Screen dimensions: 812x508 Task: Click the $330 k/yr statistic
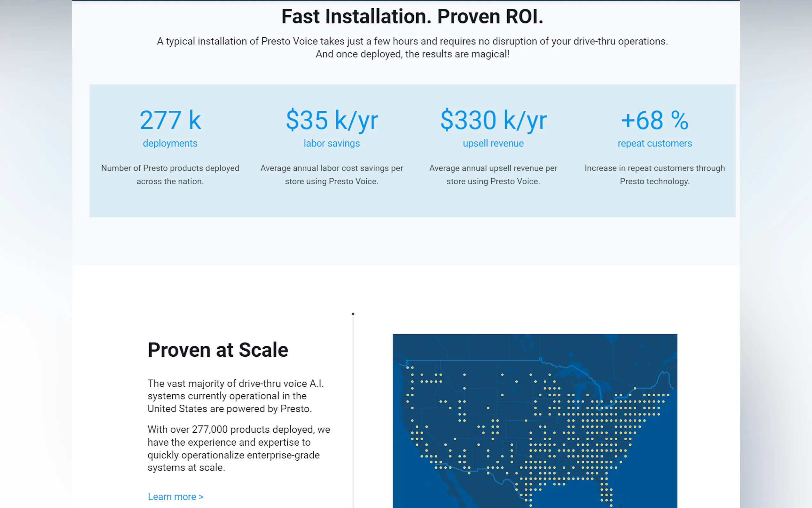493,120
